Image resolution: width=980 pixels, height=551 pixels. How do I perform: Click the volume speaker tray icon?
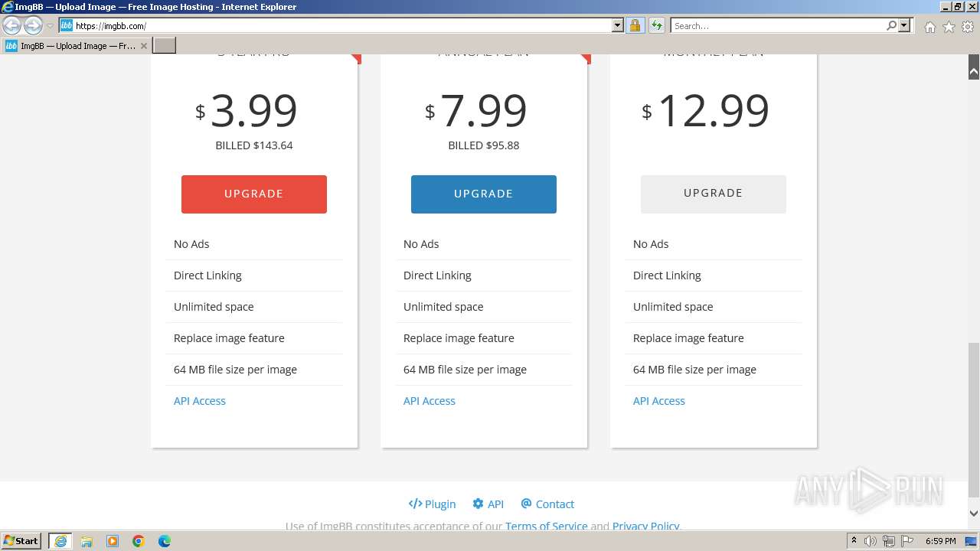pyautogui.click(x=871, y=541)
